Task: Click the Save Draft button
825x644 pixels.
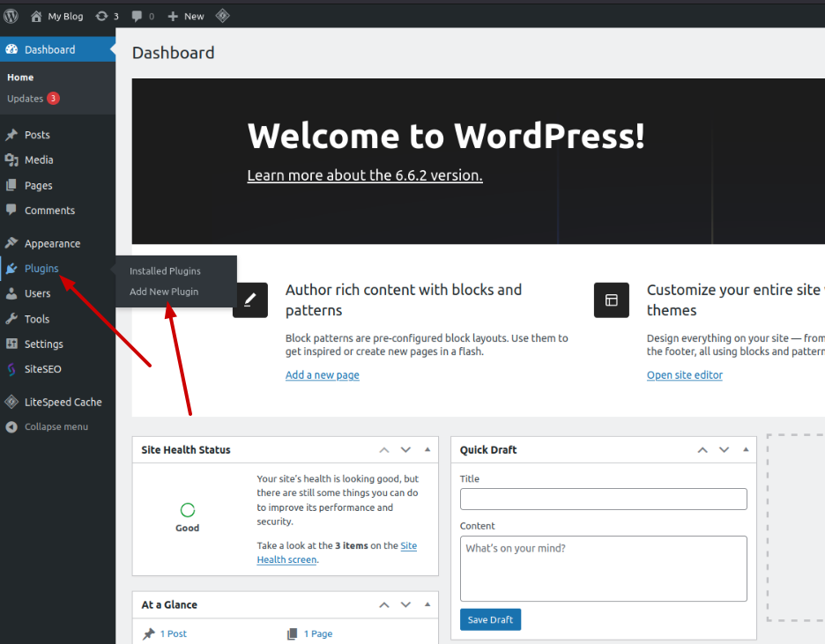Action: (x=490, y=619)
